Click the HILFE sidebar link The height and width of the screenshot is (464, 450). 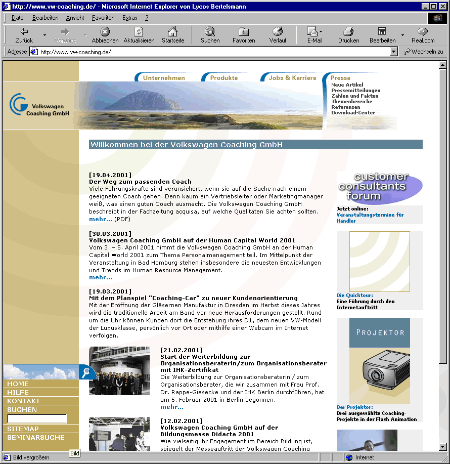18,392
